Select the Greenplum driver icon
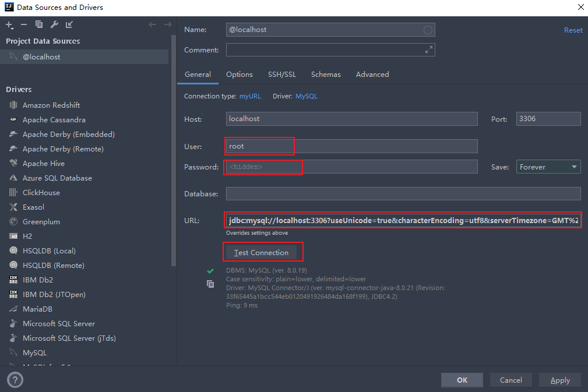The height and width of the screenshot is (392, 588). click(x=13, y=221)
